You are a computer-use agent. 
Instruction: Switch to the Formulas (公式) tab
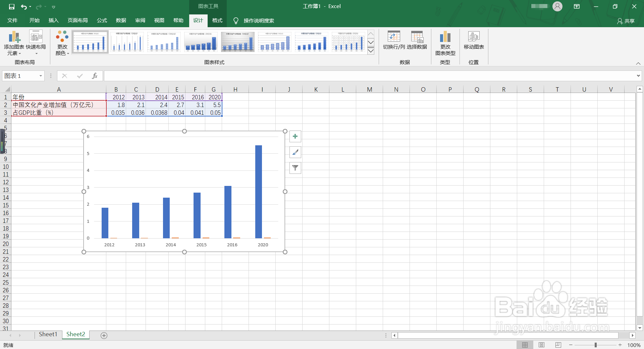[x=102, y=20]
